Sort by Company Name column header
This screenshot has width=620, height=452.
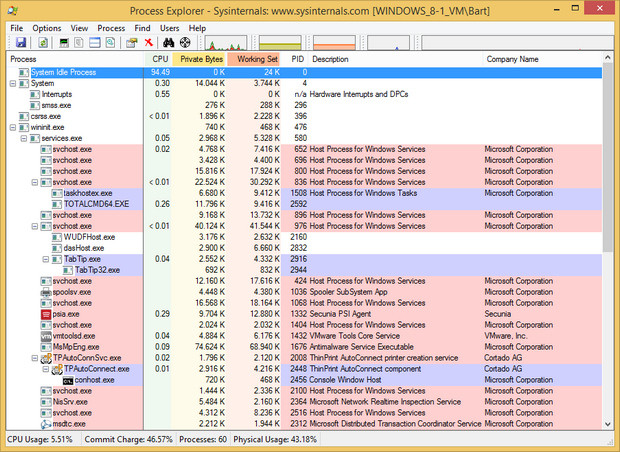[x=542, y=59]
